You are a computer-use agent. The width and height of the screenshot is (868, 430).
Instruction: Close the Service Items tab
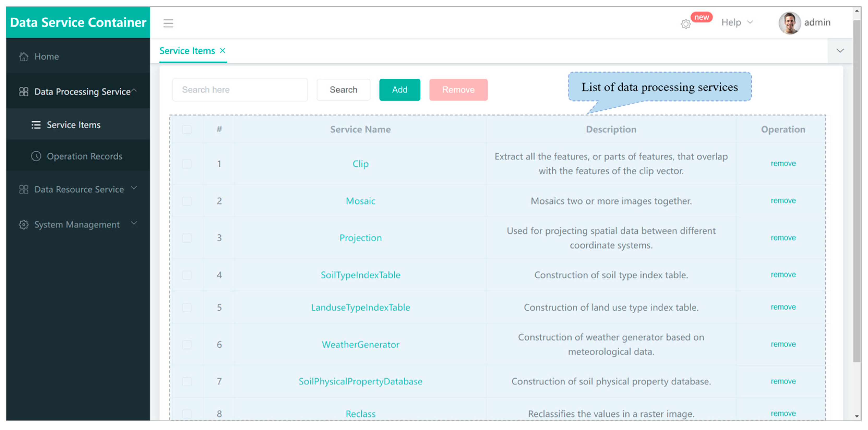coord(222,51)
